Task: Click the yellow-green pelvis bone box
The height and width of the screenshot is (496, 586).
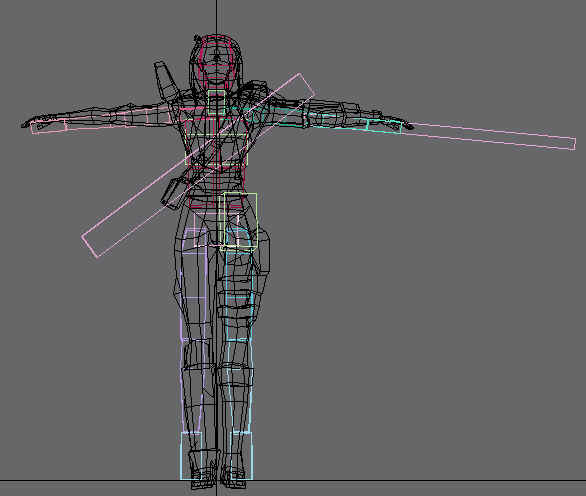Action: point(238,221)
